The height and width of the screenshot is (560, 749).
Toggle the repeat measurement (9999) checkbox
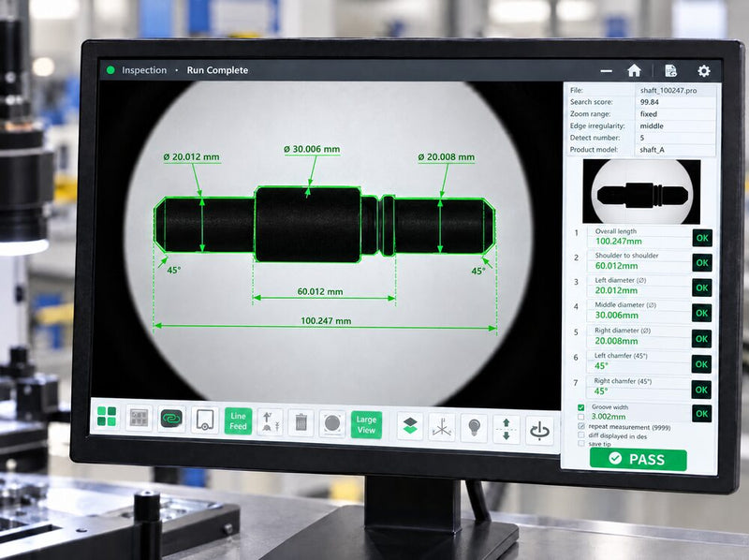580,426
